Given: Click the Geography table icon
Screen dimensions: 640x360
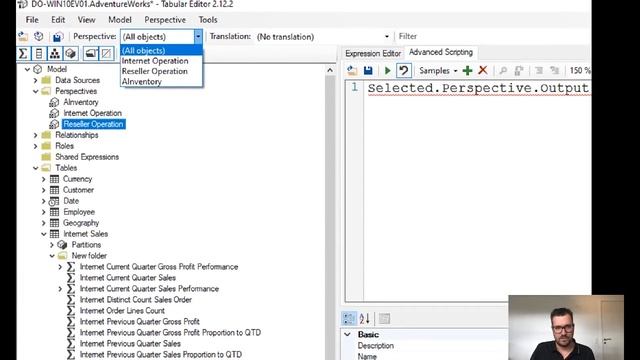Looking at the screenshot, I should 54,223.
